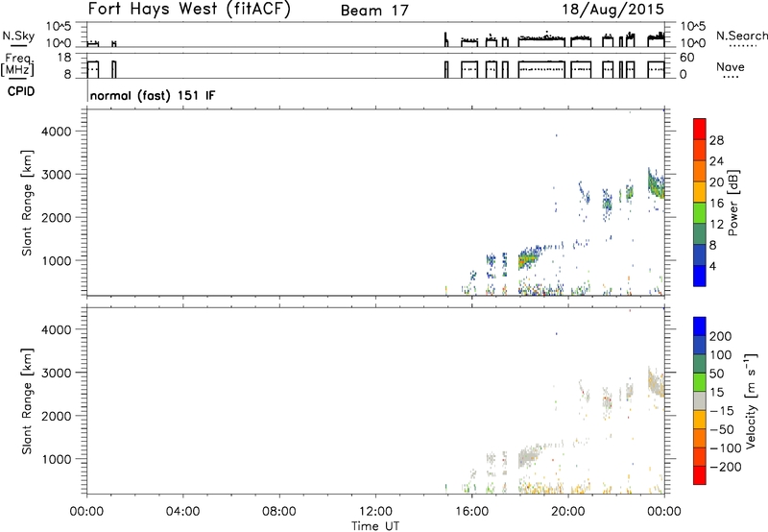The image size is (768, 532).
Task: Click the 'Slant Range [km]' label of power panel
Action: point(27,203)
